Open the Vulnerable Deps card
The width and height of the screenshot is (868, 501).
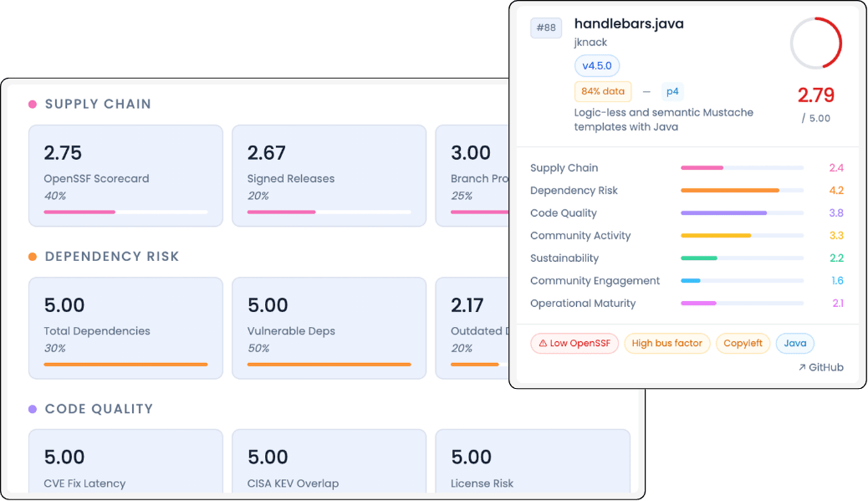[x=329, y=328]
